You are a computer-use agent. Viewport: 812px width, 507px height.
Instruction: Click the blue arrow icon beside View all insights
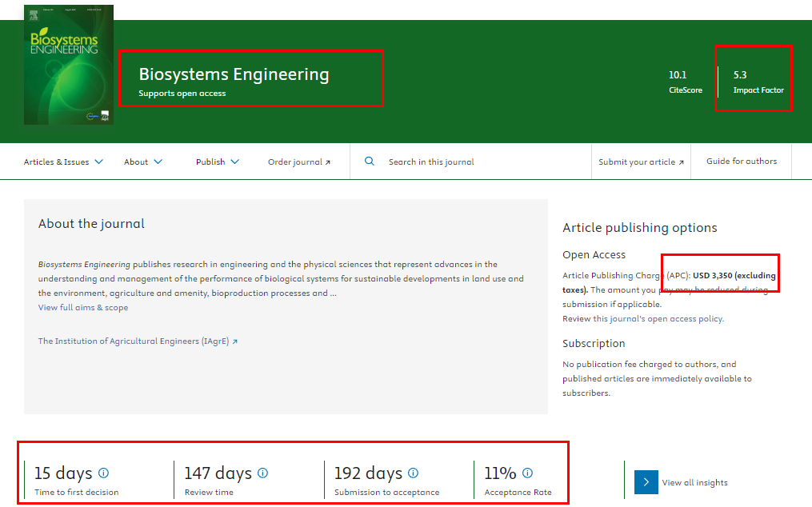(646, 482)
